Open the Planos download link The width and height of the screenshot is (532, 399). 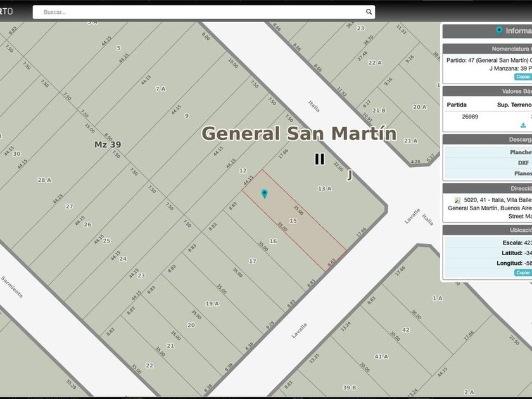(x=521, y=173)
